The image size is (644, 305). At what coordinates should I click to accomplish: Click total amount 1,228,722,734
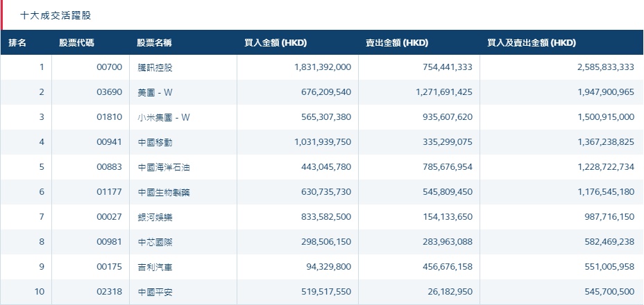pyautogui.click(x=606, y=167)
